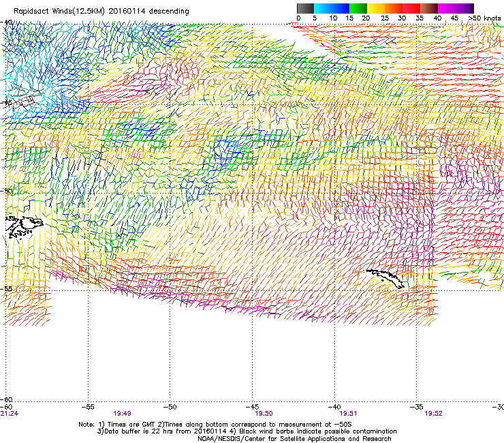Click the yellow 20-25 knots legend segment
This screenshot has width=504, height=443.
[376, 8]
